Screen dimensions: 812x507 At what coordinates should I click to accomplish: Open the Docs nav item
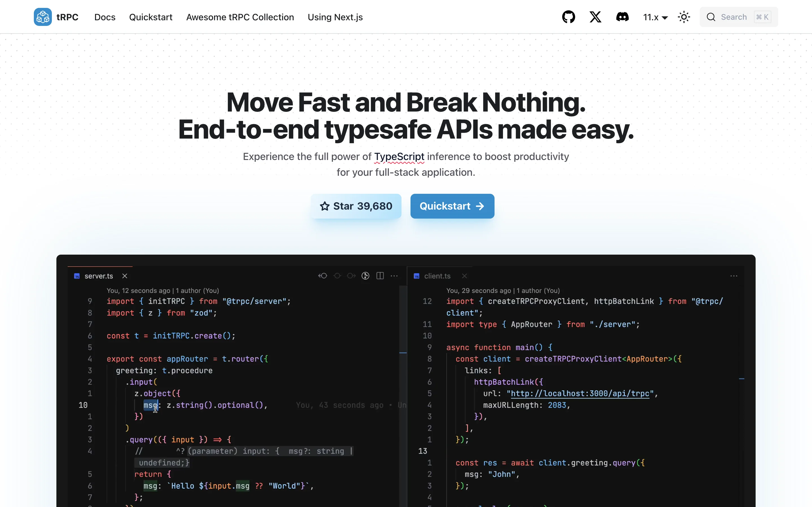tap(105, 17)
